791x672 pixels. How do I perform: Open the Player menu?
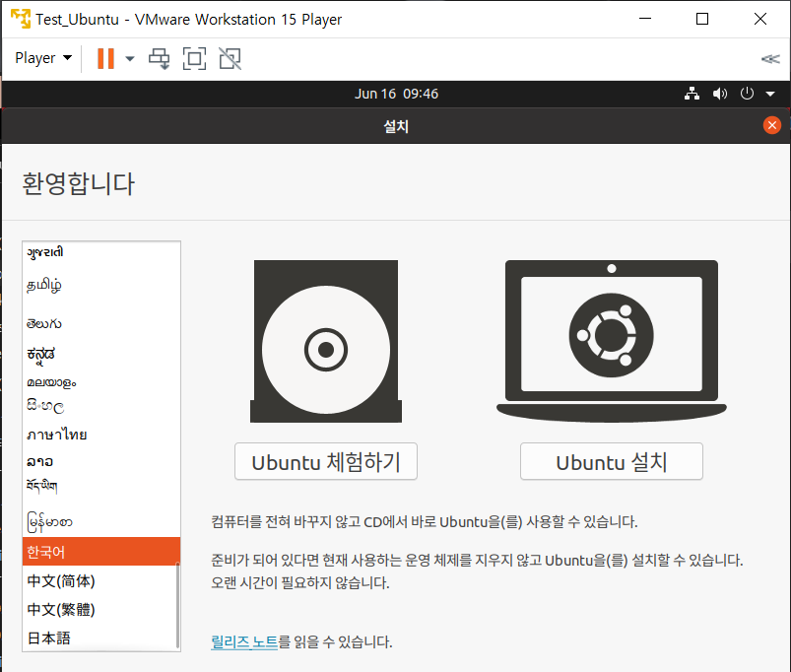tap(43, 58)
